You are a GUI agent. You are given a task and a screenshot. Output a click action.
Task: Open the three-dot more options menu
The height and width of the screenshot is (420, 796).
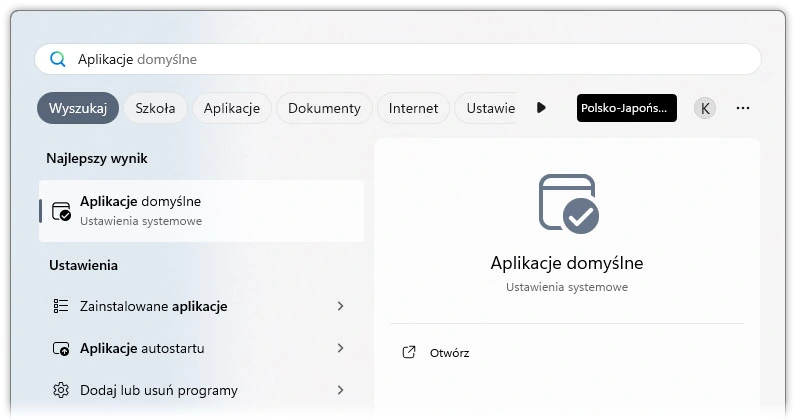click(x=743, y=108)
